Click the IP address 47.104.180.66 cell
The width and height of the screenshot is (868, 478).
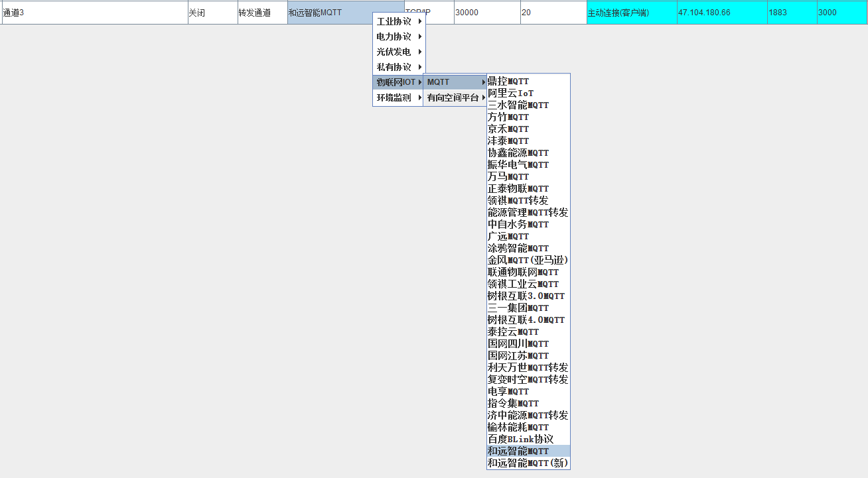click(x=722, y=13)
